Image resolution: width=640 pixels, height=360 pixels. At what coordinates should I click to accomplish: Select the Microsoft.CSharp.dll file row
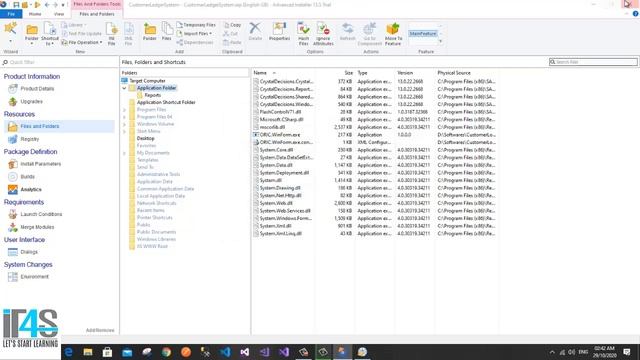click(x=374, y=120)
